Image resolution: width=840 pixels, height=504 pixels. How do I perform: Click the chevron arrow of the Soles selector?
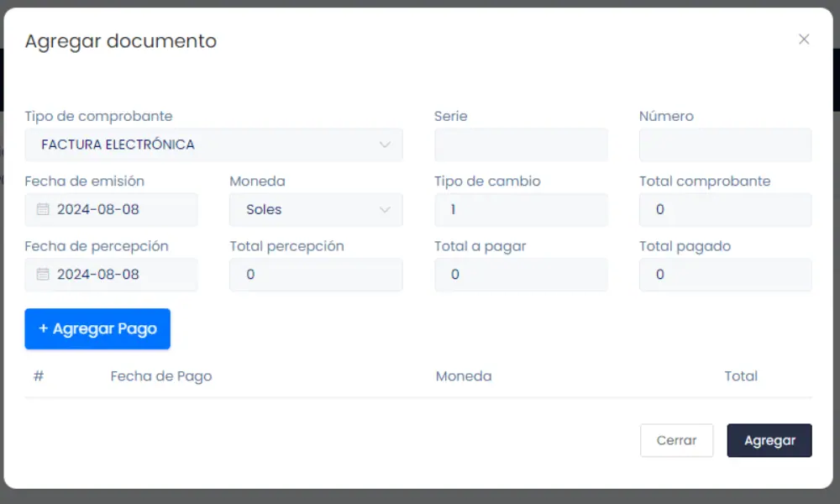coord(385,209)
